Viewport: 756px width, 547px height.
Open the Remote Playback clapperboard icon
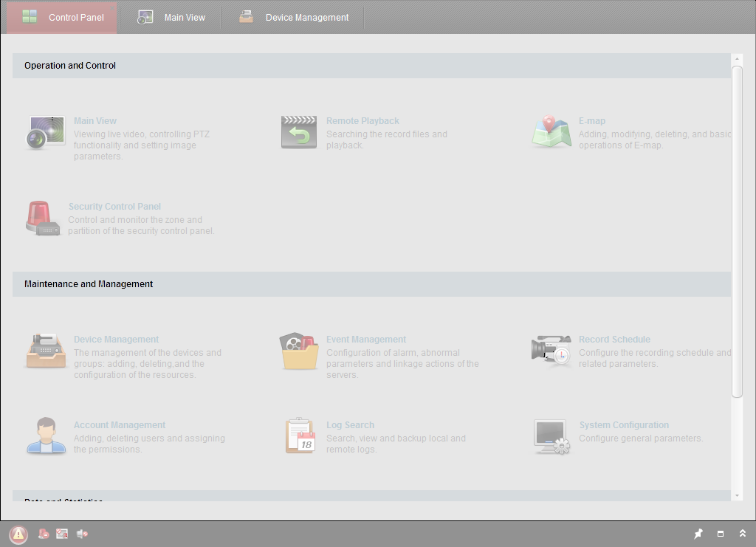pos(299,132)
